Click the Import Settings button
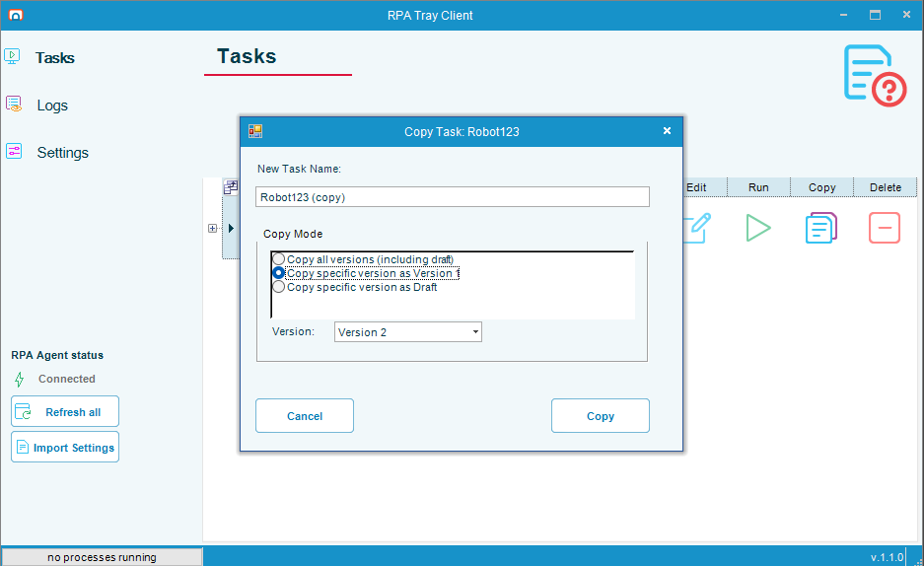Image resolution: width=924 pixels, height=566 pixels. [65, 447]
